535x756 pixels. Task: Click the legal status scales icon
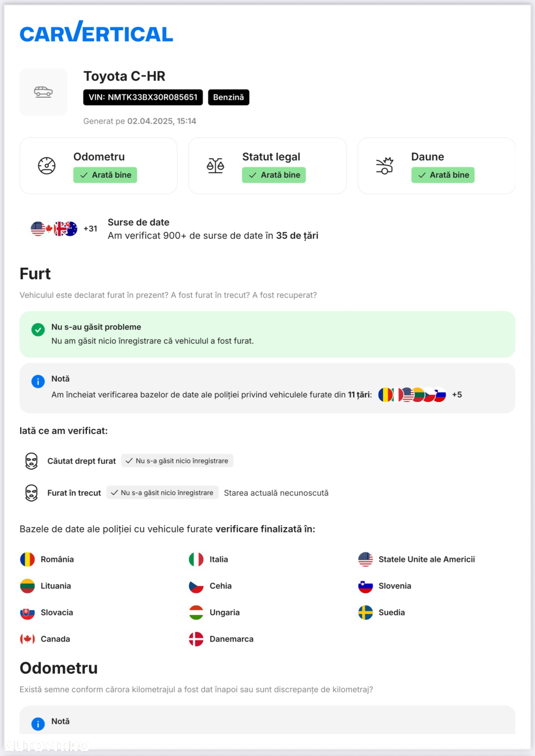[x=216, y=166]
